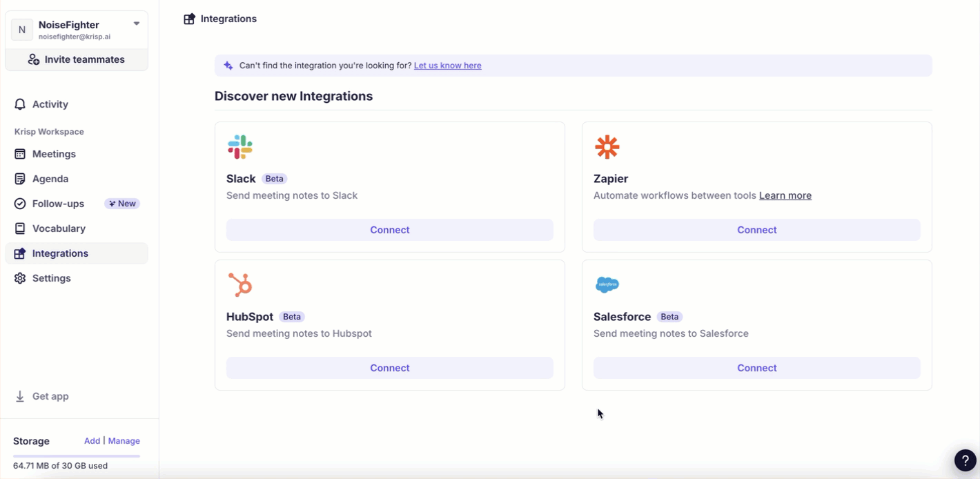Click the Slack logo icon
Screen dimensions: 980x479
(x=240, y=147)
